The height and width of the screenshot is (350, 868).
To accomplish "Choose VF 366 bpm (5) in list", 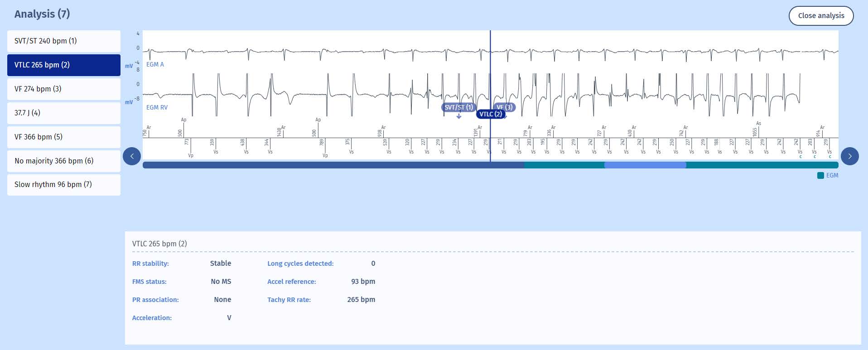I will pos(64,137).
